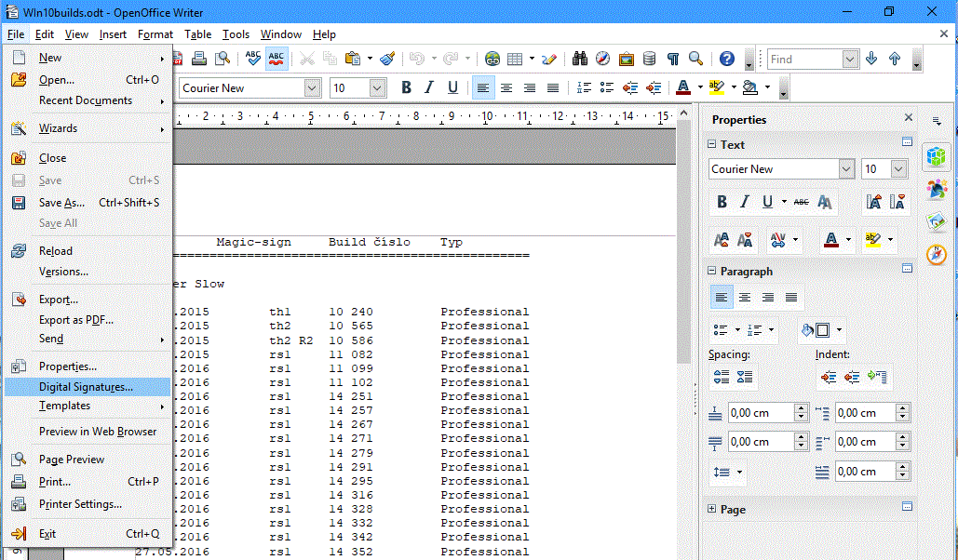Click the Format Paintbrush icon

[x=387, y=59]
